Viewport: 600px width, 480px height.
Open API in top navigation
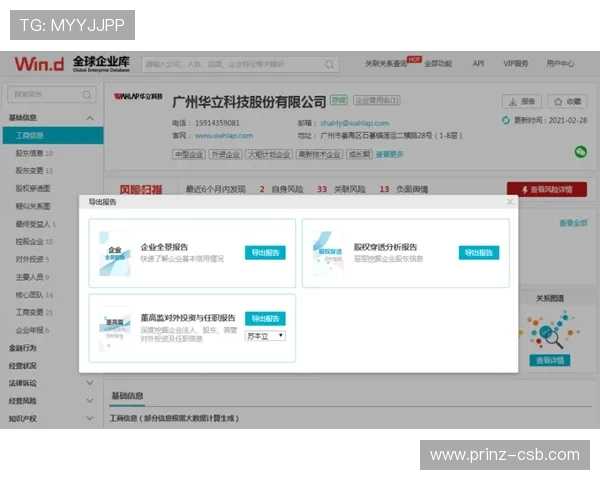pyautogui.click(x=478, y=64)
